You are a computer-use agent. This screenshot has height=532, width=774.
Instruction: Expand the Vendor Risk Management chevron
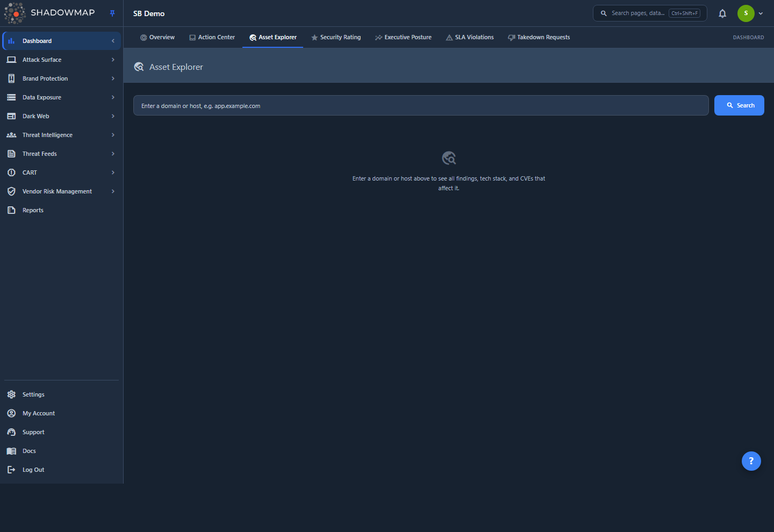(x=113, y=191)
